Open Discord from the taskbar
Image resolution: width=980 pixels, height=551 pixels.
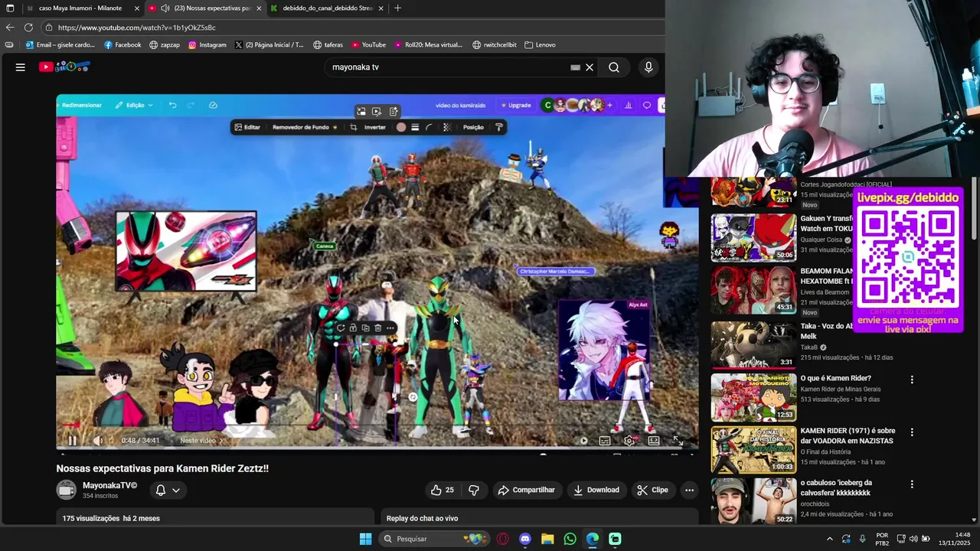click(524, 539)
